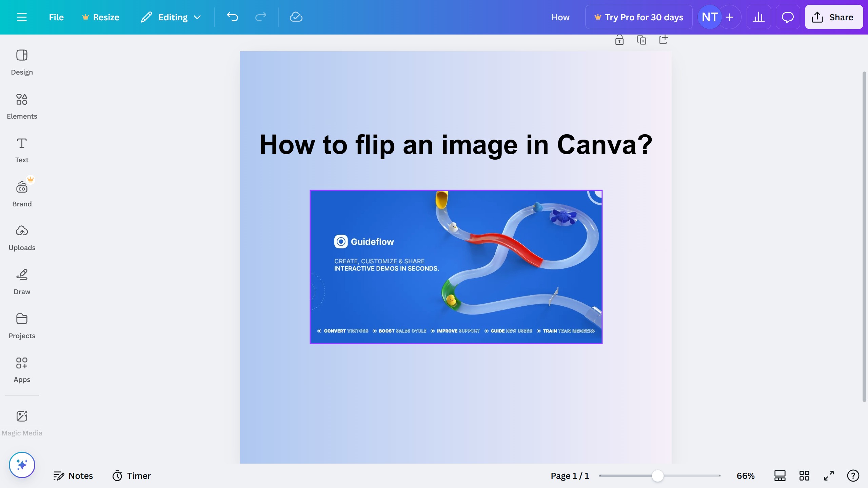
Task: Click the Try Pro for 30 days button
Action: pos(638,17)
